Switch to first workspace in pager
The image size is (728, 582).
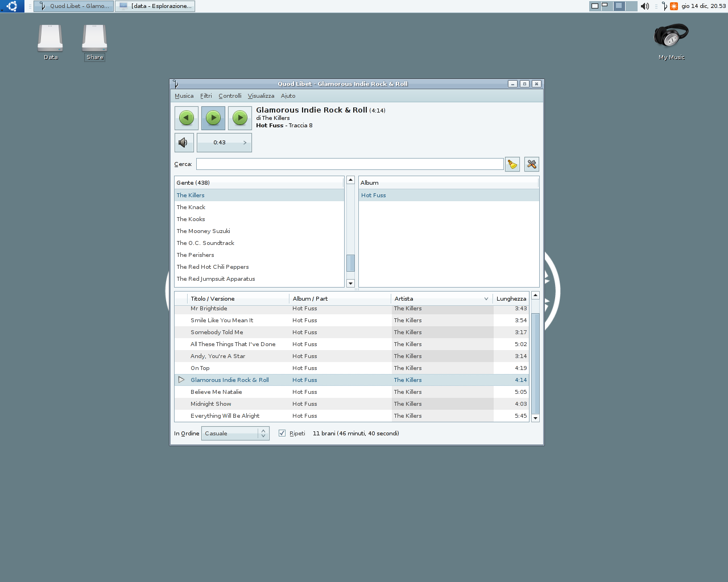tap(595, 6)
